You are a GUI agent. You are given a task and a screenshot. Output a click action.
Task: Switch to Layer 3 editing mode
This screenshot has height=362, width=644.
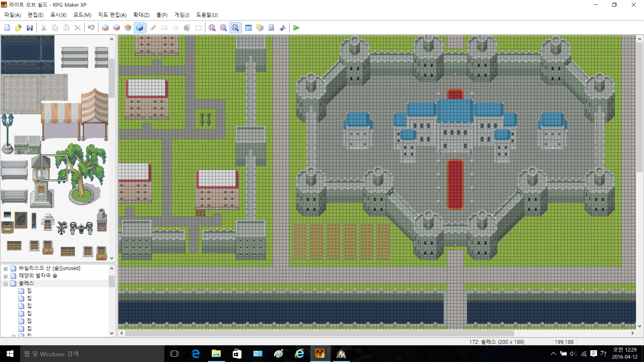tap(128, 28)
